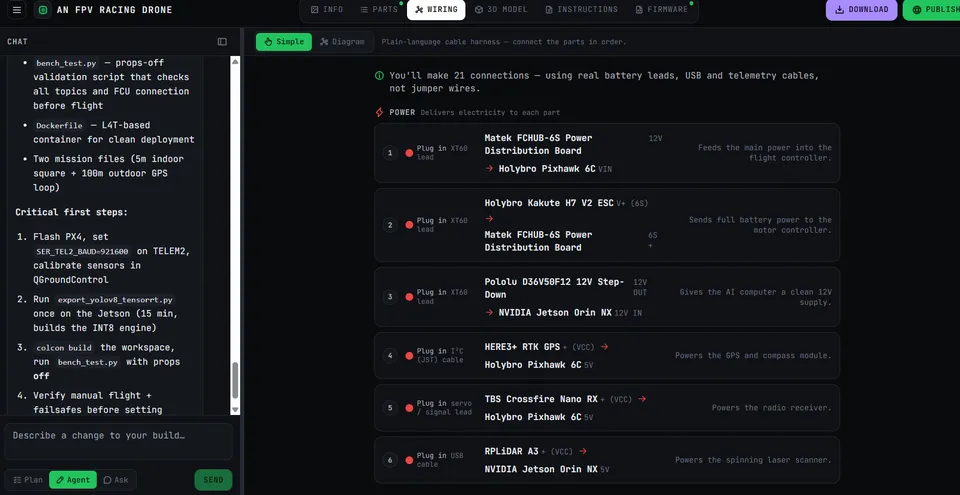Click red dot on RPLiDAR A3 row
Screen dimensions: 960x495
[x=409, y=460]
